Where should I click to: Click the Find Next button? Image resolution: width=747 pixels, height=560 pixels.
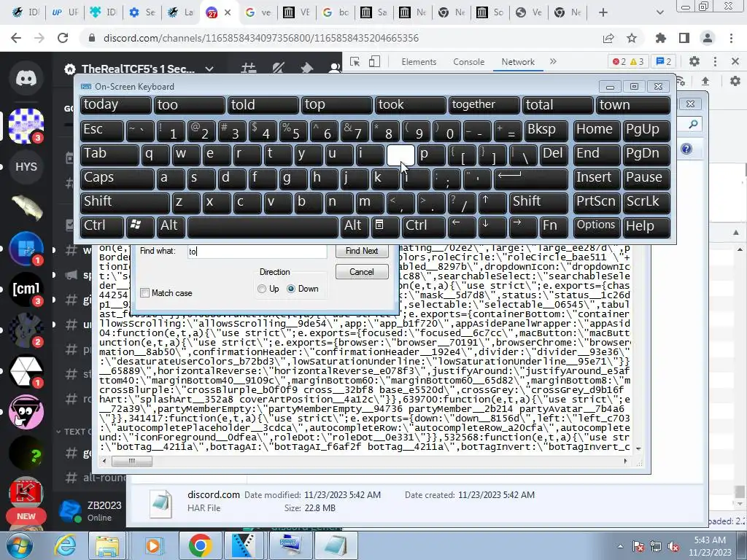[362, 251]
